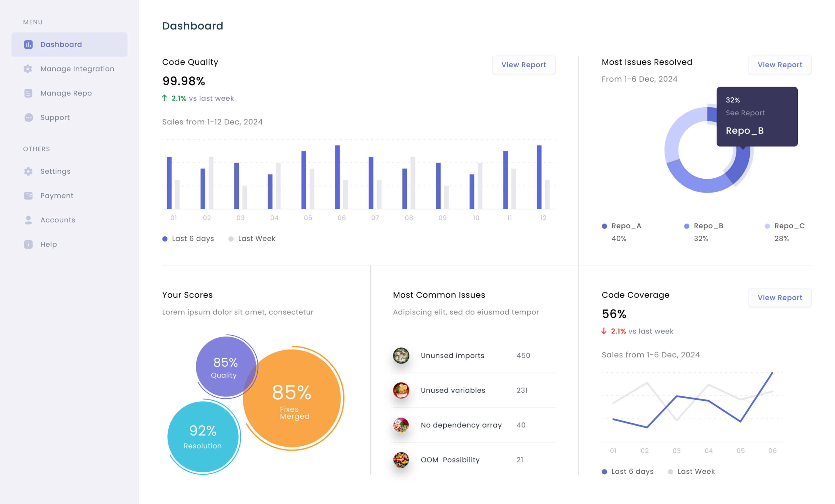Click the 28% value under Repo_C
Viewport: 835px width, 504px height.
(782, 239)
